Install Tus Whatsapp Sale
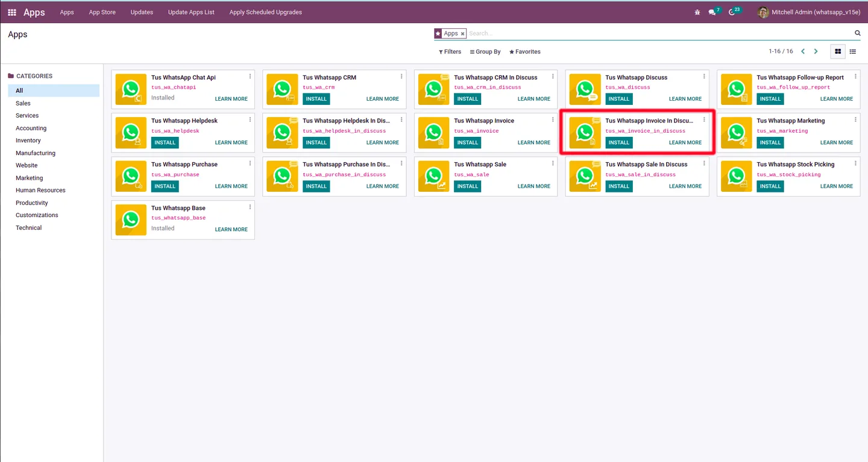This screenshot has height=462, width=868. 468,186
